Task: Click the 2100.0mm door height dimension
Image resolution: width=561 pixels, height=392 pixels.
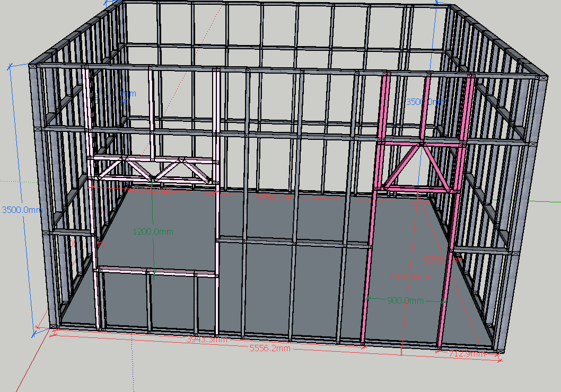Action: (409, 277)
